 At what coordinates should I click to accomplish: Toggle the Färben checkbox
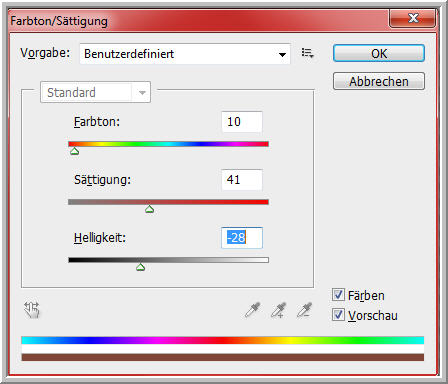[x=338, y=295]
